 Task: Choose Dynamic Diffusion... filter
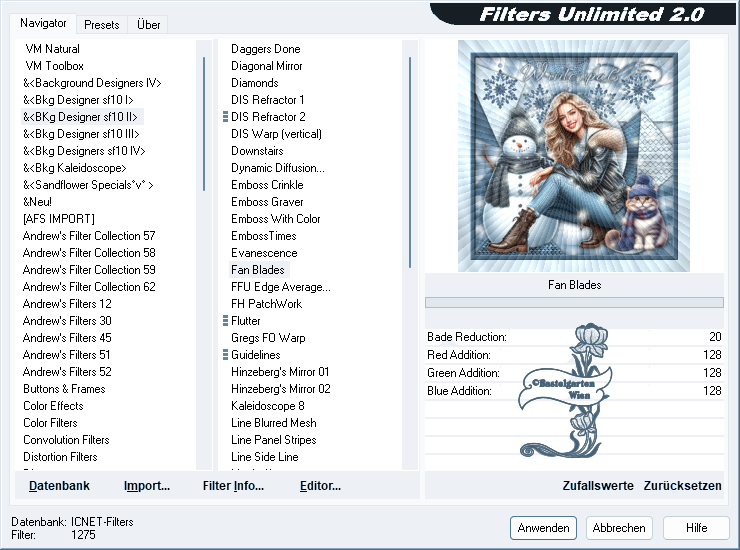pos(278,168)
